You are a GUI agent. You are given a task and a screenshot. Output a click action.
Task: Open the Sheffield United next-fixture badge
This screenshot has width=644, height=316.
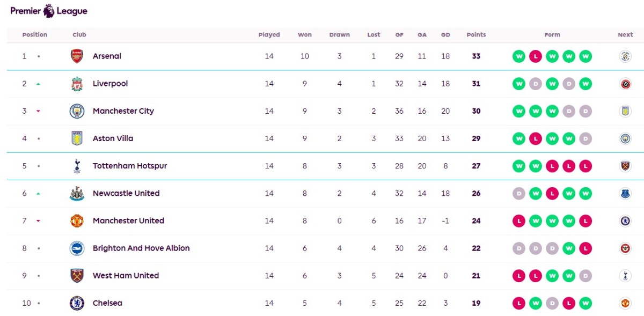(x=625, y=84)
